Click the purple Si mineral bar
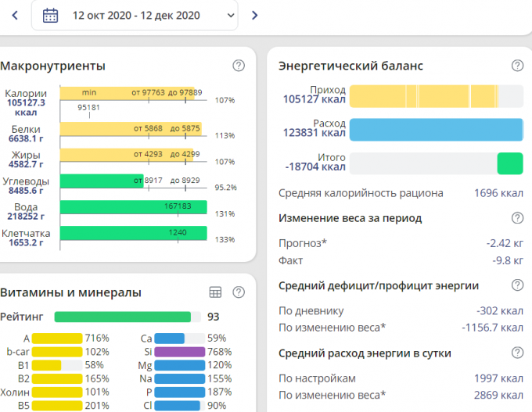This screenshot has width=532, height=412. 180,352
